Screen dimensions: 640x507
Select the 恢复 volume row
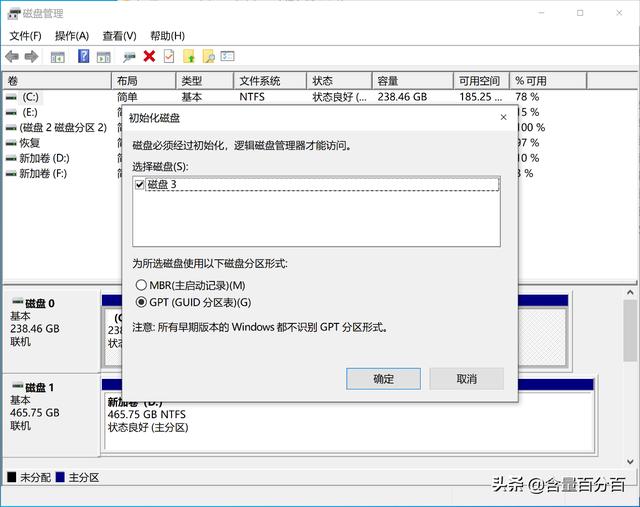point(29,143)
